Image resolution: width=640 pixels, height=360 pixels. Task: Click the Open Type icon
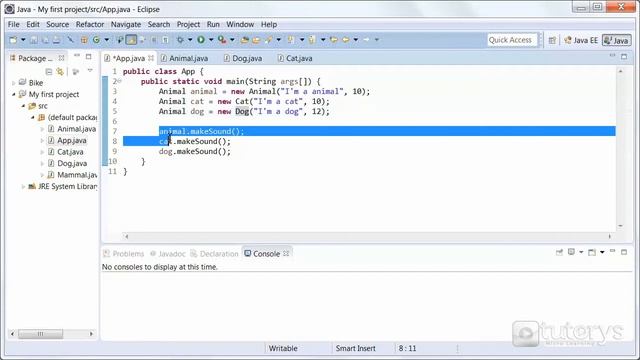[x=244, y=40]
